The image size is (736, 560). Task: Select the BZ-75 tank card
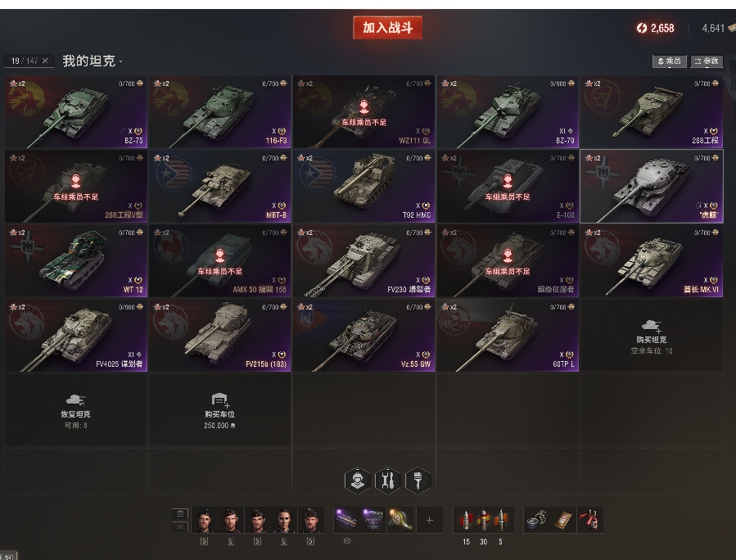point(76,111)
